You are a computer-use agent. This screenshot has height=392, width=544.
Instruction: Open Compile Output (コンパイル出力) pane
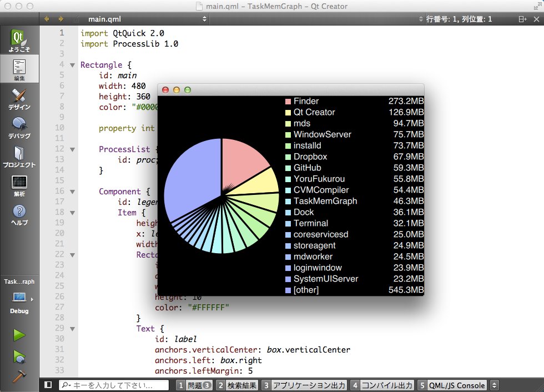[382, 385]
